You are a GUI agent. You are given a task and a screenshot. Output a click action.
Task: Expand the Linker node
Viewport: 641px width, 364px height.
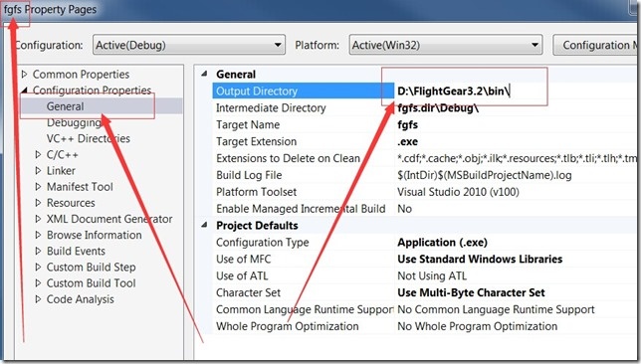click(x=38, y=171)
